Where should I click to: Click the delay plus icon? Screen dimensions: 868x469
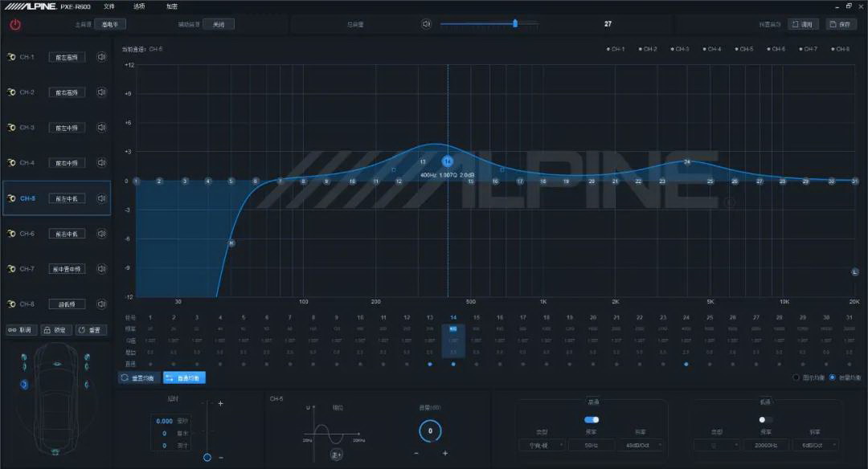click(x=220, y=404)
